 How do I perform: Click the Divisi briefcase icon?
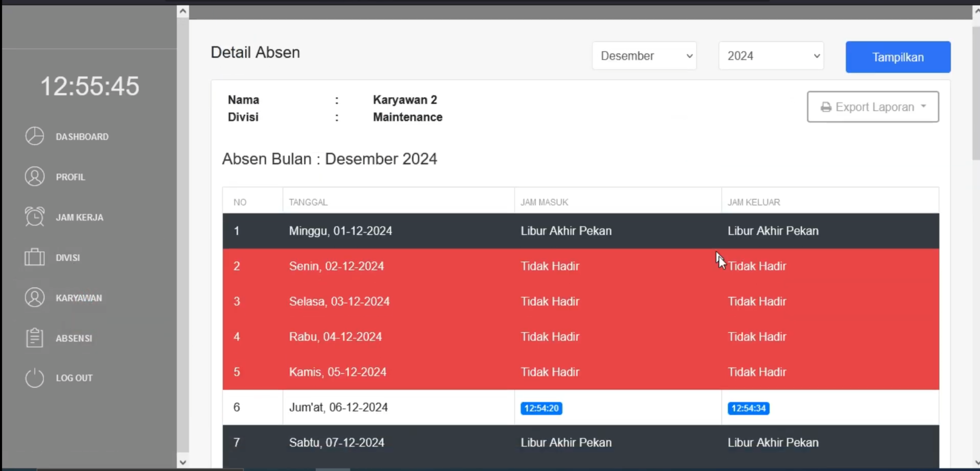point(34,257)
